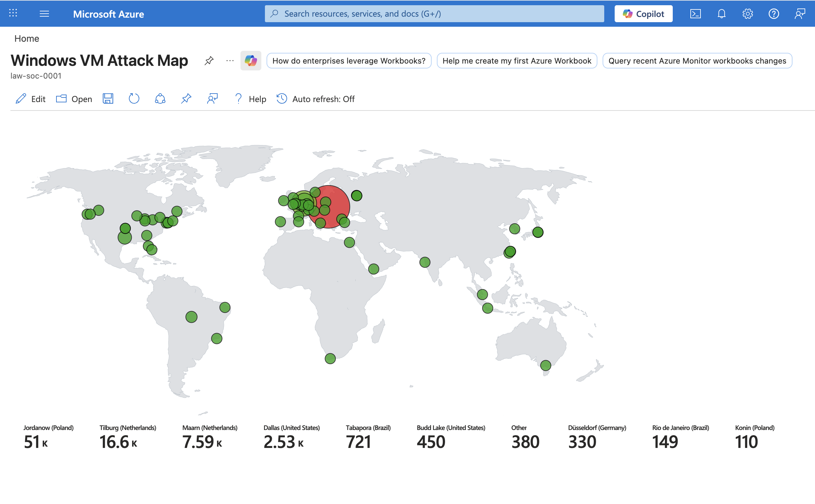Open the notifications bell
The height and width of the screenshot is (504, 815).
(721, 14)
